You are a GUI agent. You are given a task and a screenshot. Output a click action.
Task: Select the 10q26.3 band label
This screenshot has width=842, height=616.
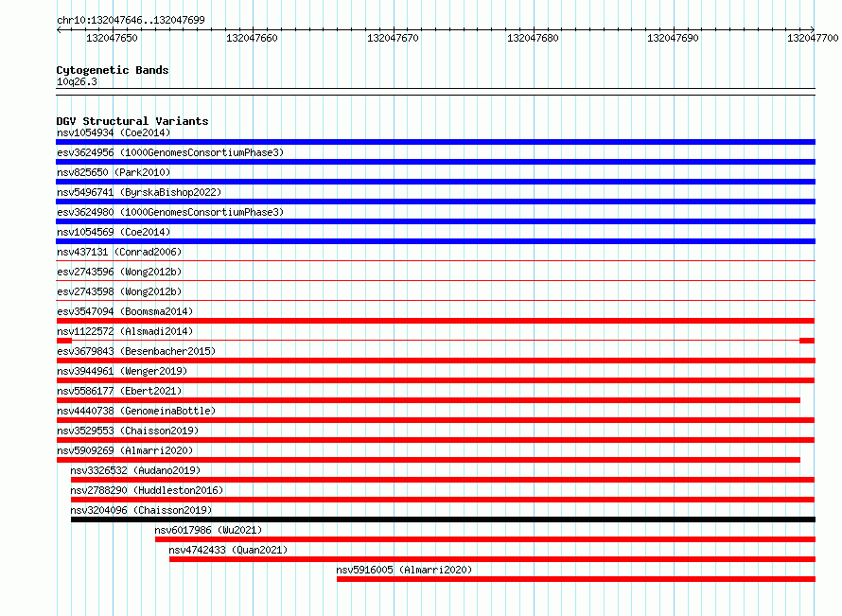pyautogui.click(x=77, y=81)
